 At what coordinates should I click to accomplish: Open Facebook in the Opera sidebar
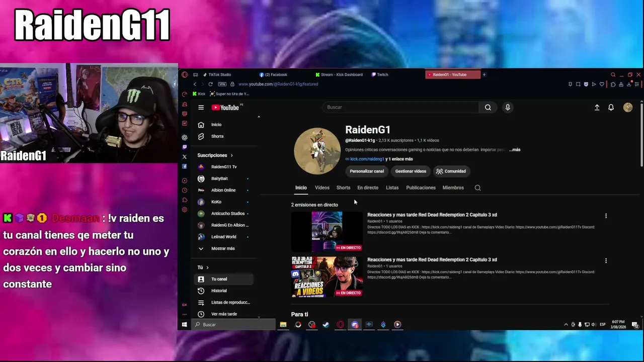click(185, 166)
